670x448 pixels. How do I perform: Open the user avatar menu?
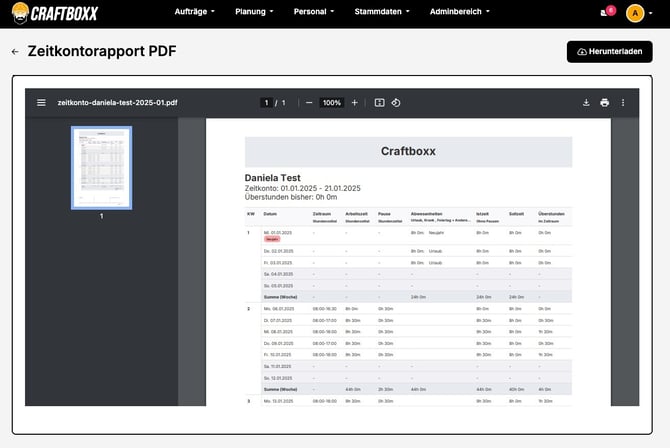click(639, 13)
